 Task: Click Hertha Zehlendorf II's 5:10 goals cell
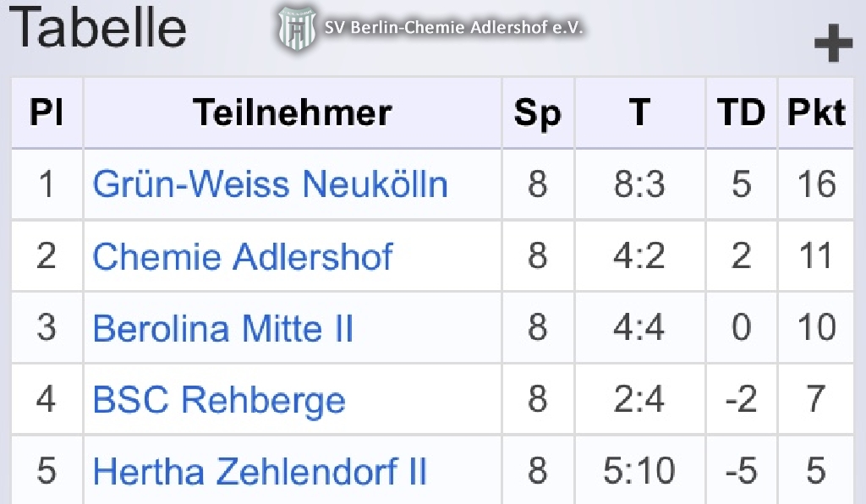pyautogui.click(x=640, y=471)
